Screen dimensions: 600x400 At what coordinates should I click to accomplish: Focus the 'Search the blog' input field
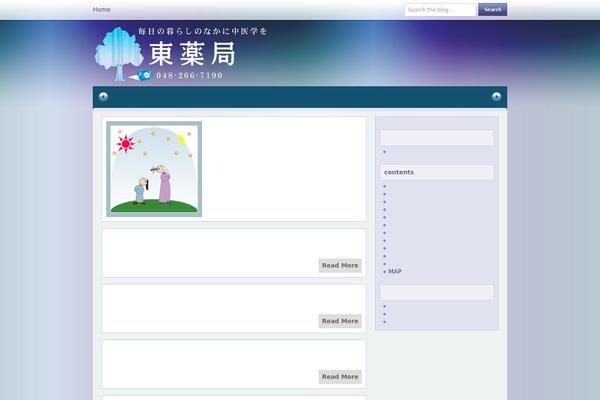440,10
